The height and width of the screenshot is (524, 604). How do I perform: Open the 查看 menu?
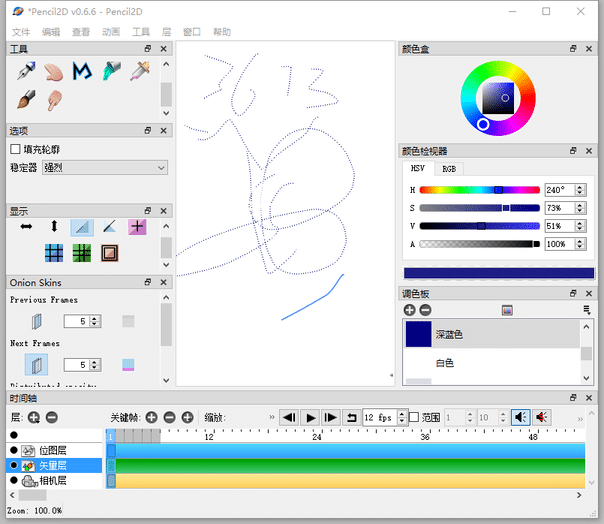point(81,32)
